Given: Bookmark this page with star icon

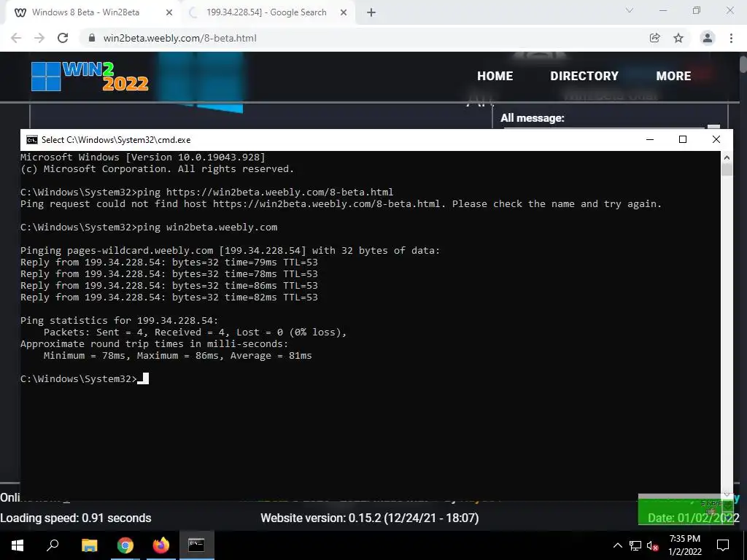Looking at the screenshot, I should pos(678,38).
